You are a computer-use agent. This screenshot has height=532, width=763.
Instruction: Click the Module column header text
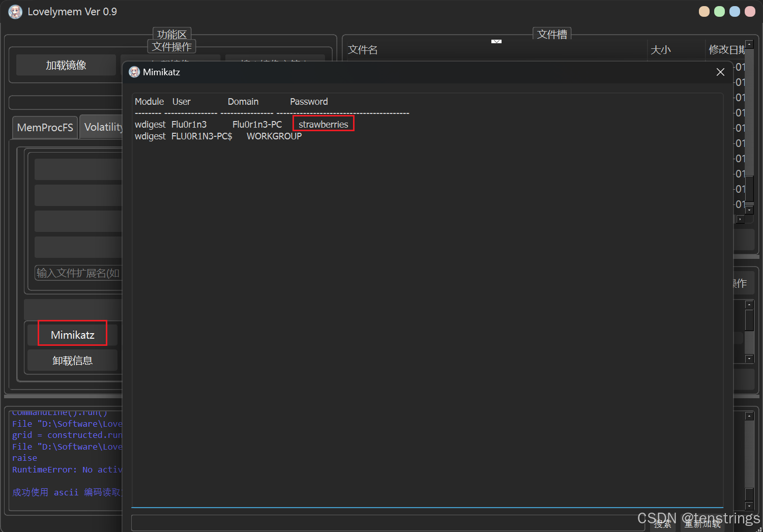(150, 102)
